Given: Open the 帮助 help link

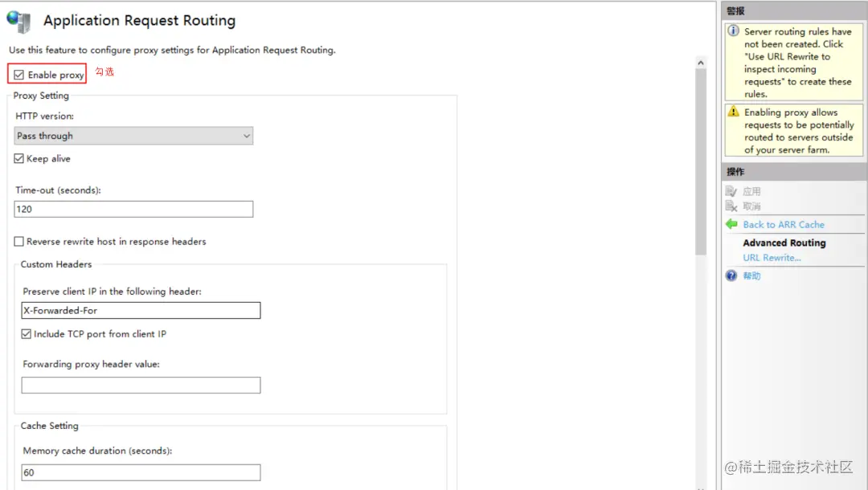Looking at the screenshot, I should pos(751,276).
